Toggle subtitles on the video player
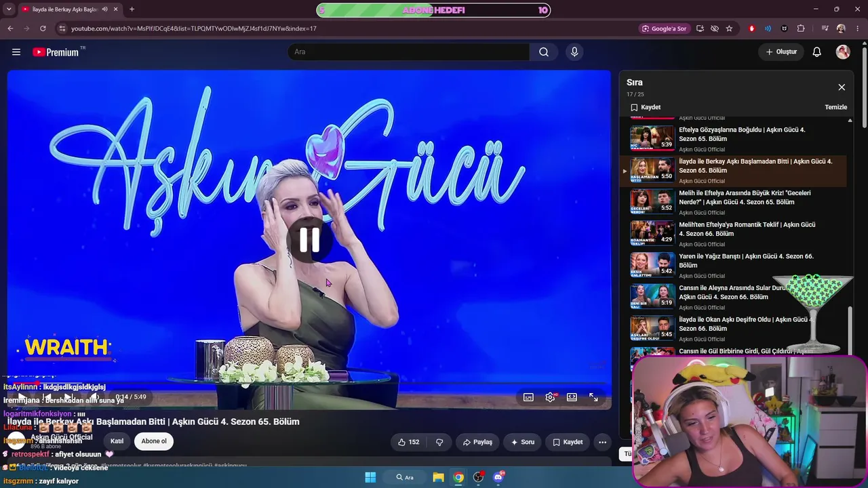Image resolution: width=868 pixels, height=488 pixels. click(528, 397)
